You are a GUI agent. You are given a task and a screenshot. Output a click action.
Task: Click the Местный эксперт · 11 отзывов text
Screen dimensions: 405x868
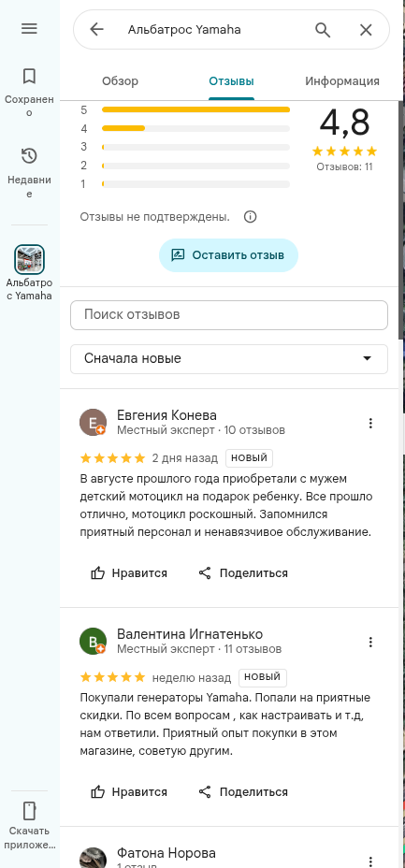[x=199, y=649]
